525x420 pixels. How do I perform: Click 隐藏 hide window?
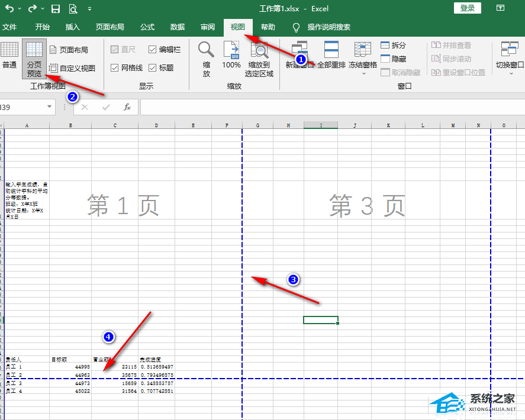point(394,59)
